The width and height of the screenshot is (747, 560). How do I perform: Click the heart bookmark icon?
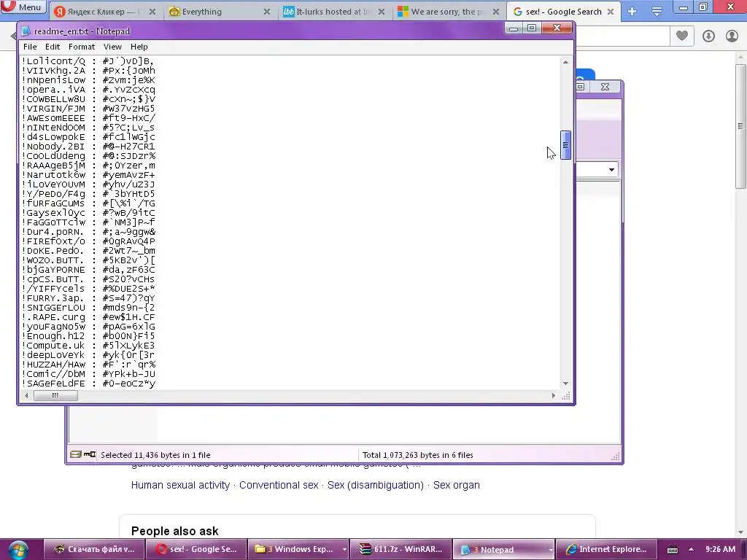tap(682, 36)
